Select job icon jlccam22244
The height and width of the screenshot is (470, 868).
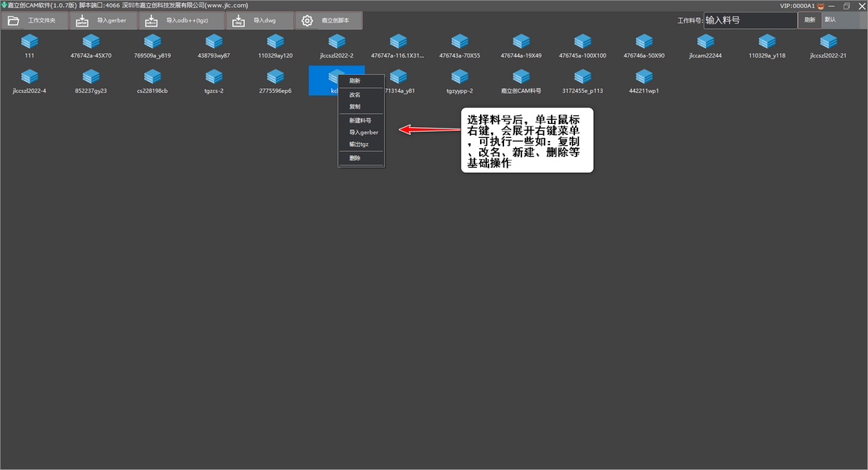[x=705, y=47]
